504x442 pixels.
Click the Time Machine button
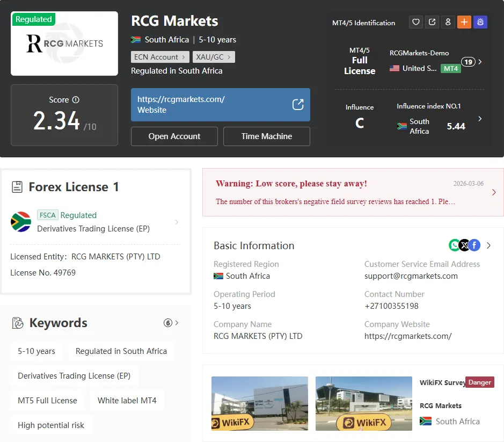(x=266, y=136)
